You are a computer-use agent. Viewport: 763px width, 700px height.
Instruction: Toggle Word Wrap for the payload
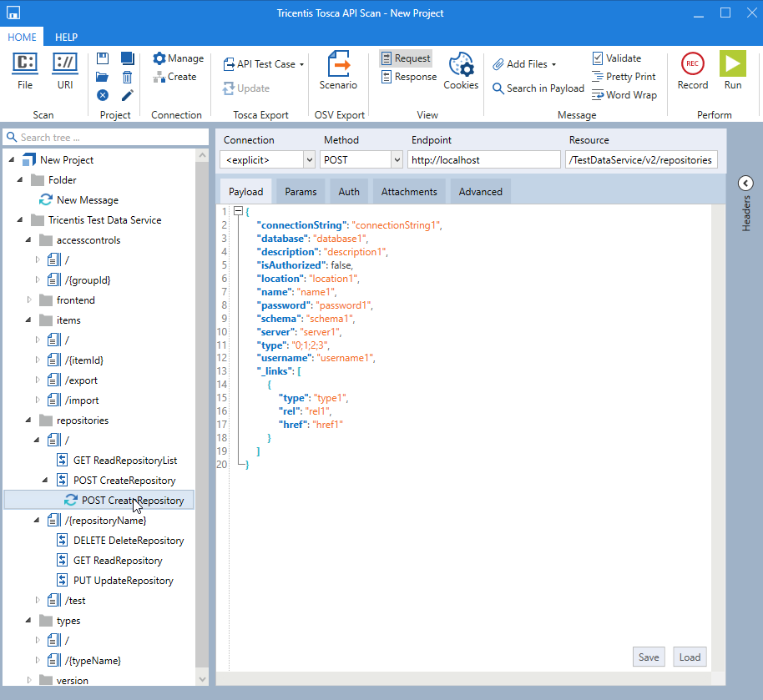tap(624, 95)
